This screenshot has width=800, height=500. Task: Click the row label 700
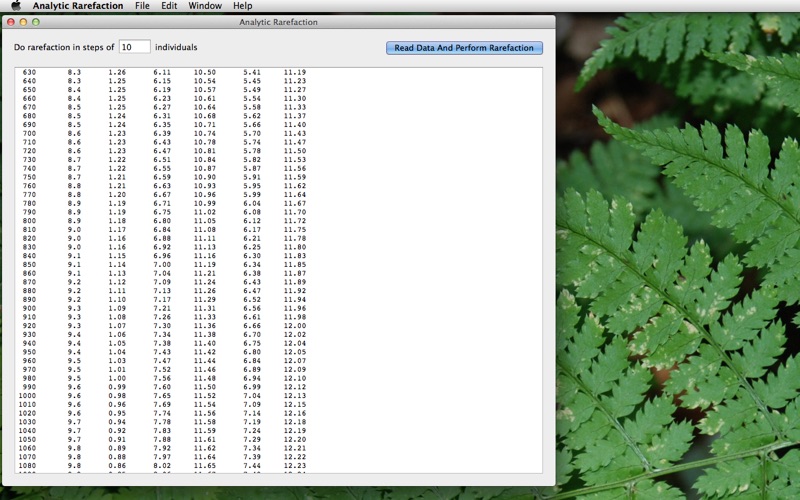coord(29,134)
